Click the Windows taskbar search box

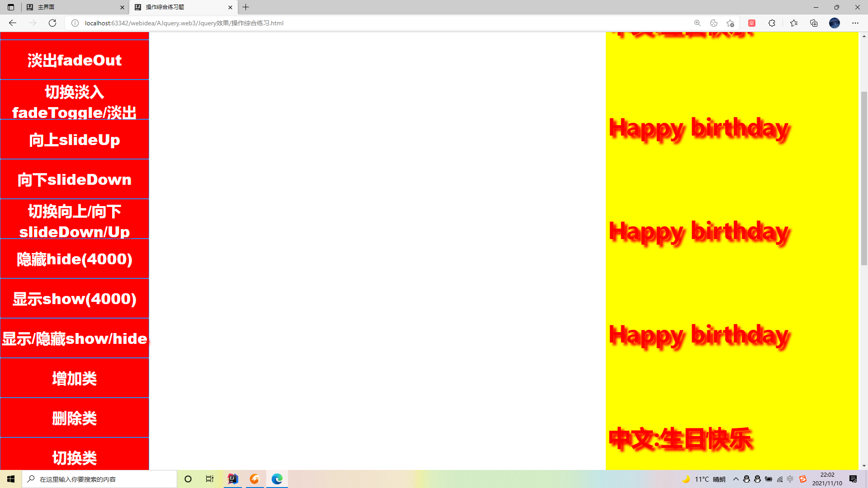(99, 479)
